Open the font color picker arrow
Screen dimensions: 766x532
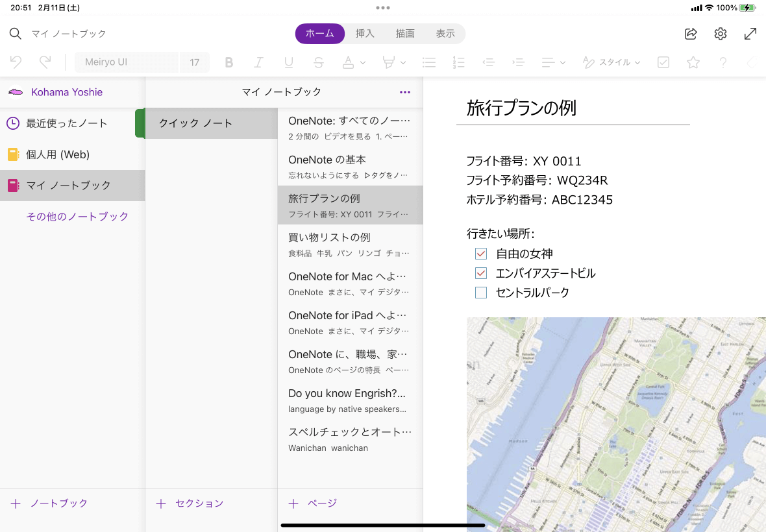[x=363, y=62]
